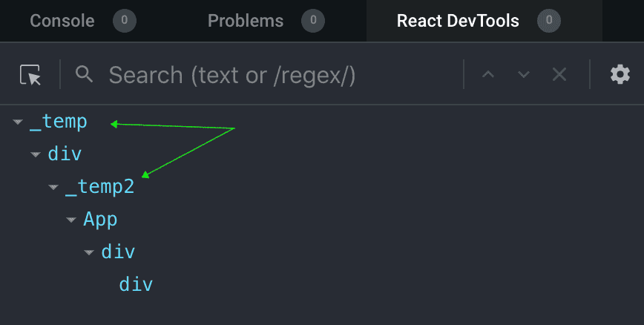Open React DevTools settings gear
Viewport: 644px width, 325px height.
pos(620,74)
